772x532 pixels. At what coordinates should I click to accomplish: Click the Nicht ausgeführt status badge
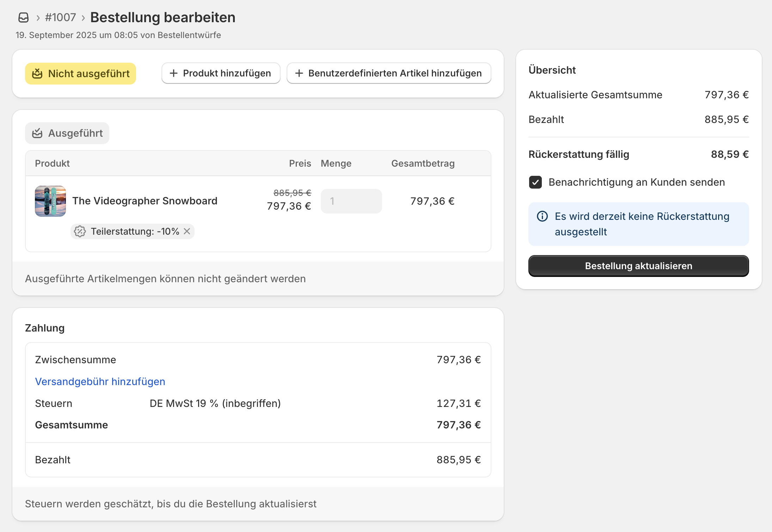(x=80, y=74)
